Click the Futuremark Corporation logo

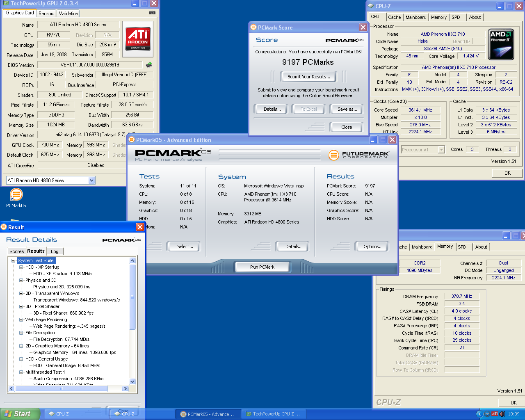coord(358,155)
